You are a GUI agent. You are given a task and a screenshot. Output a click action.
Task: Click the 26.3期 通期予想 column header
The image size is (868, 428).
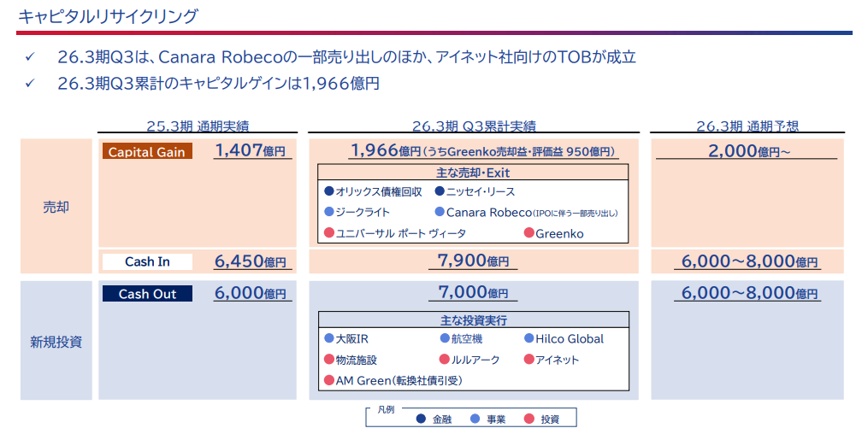(x=747, y=126)
